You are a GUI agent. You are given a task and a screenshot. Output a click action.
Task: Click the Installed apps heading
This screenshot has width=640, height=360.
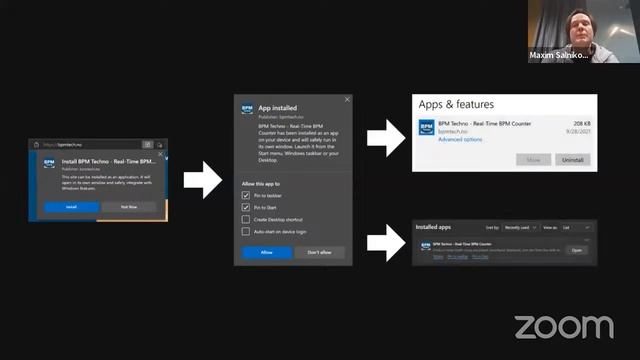pyautogui.click(x=433, y=227)
